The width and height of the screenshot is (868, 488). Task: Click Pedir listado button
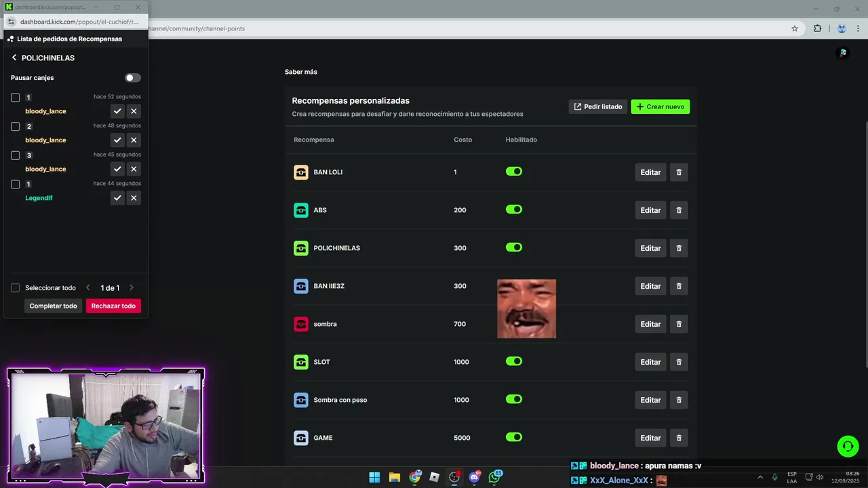click(598, 106)
